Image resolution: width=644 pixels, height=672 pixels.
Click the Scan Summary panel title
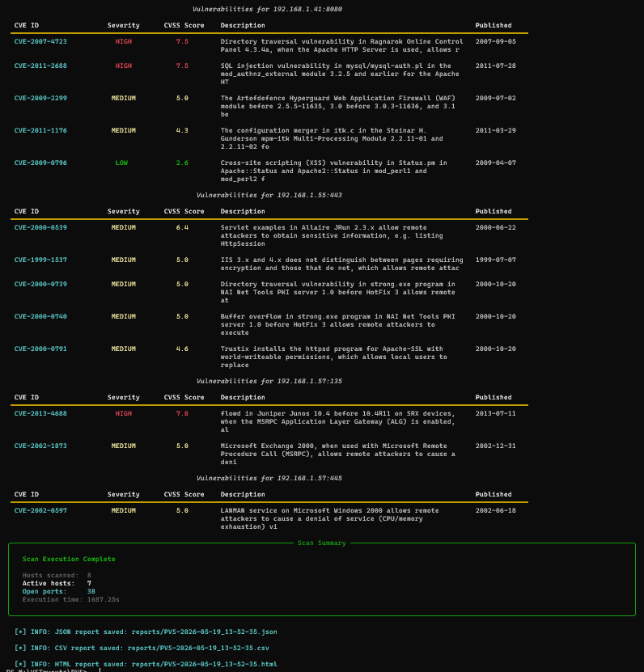click(x=321, y=543)
